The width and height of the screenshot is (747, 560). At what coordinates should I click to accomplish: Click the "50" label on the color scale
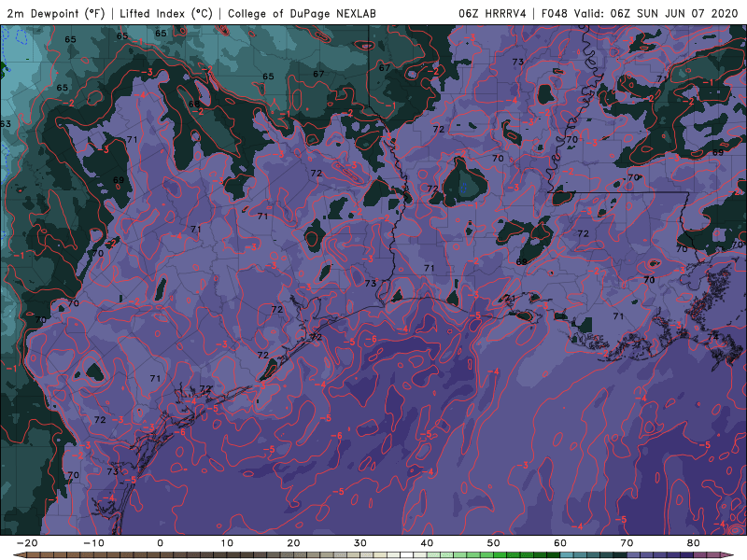(x=494, y=543)
